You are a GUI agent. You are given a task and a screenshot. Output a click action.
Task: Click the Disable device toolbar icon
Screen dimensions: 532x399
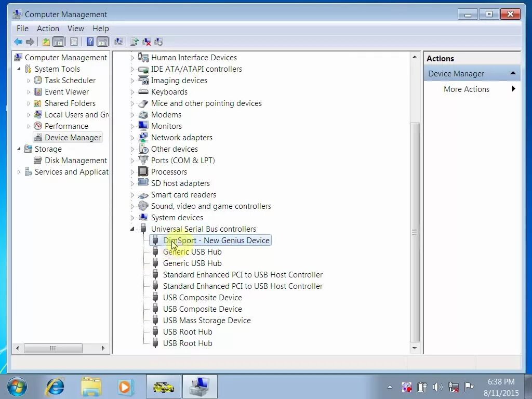point(158,42)
